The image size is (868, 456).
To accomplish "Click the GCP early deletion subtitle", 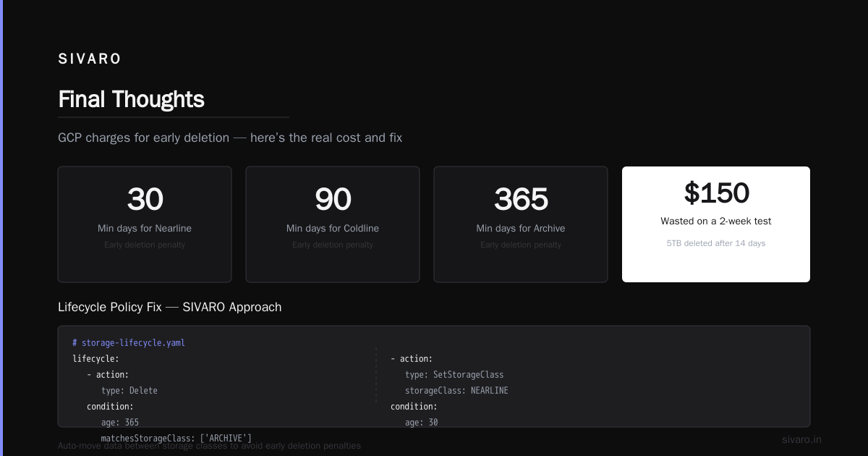I will click(230, 138).
